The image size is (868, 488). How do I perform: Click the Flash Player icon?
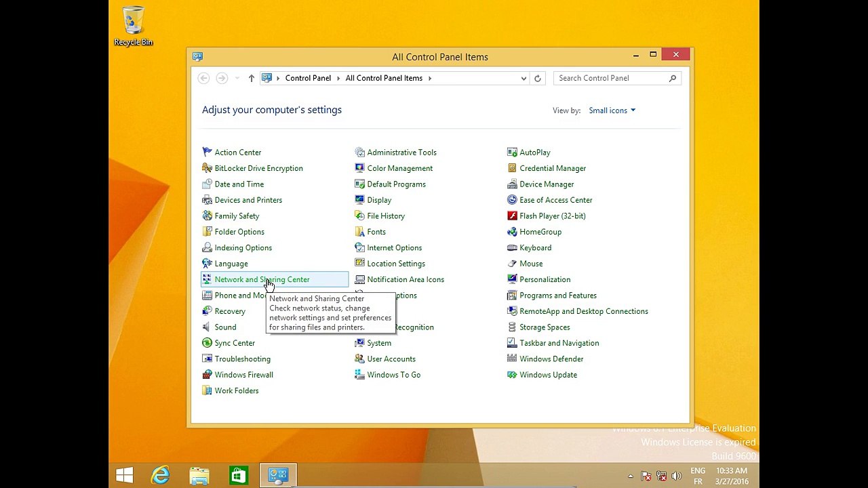tap(512, 216)
